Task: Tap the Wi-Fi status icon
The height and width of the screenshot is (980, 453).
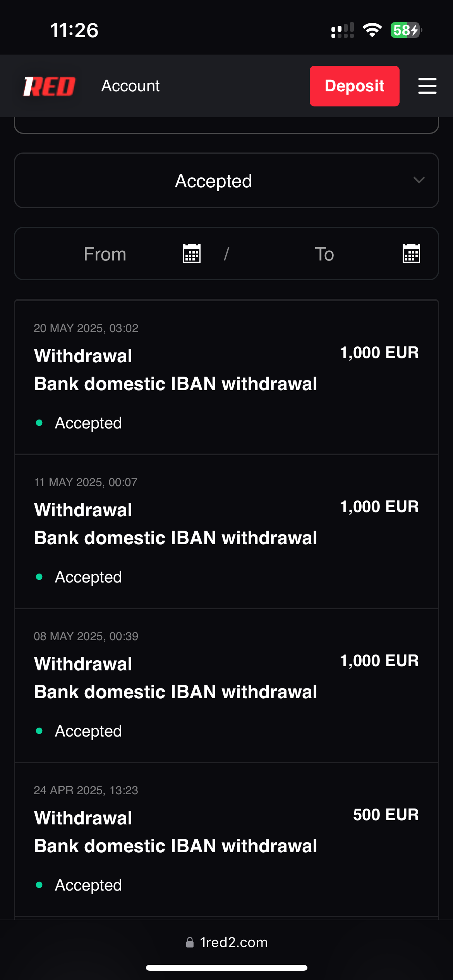Action: click(372, 30)
